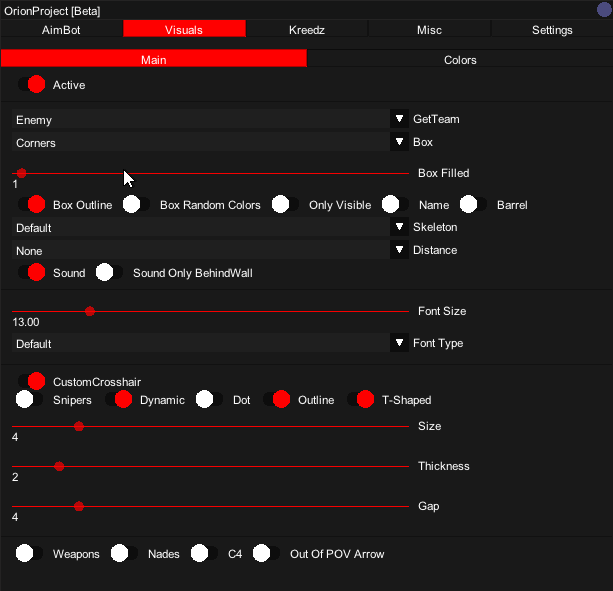This screenshot has width=613, height=591.
Task: Switch to the Colors sub-tab
Action: pyautogui.click(x=460, y=60)
